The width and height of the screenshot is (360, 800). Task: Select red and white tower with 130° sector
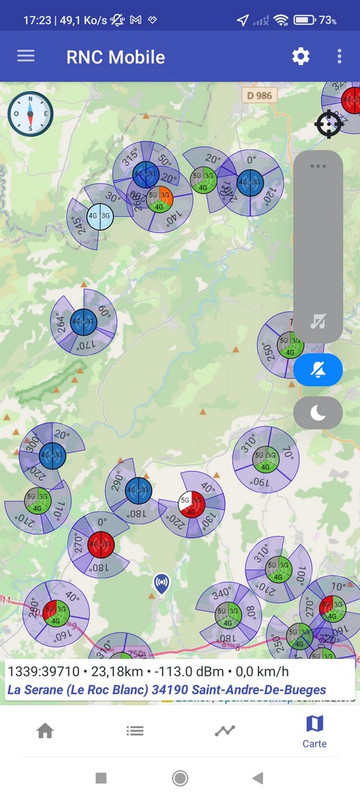coord(191,505)
